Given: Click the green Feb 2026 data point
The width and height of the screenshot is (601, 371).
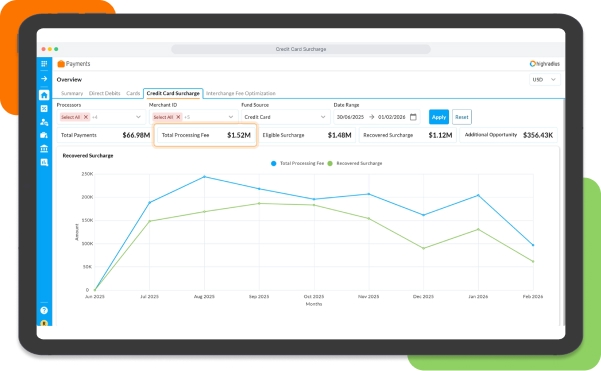Looking at the screenshot, I should (x=533, y=262).
